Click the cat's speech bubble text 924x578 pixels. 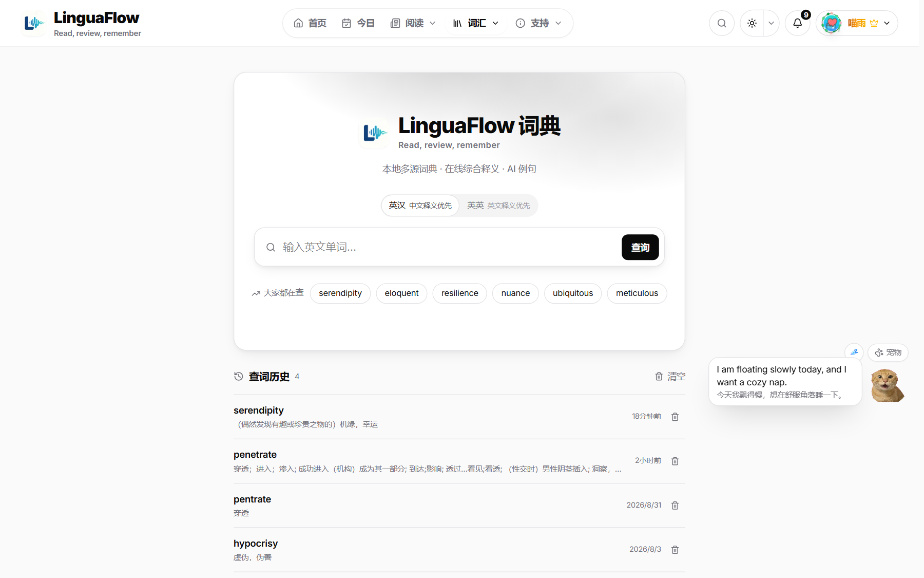[x=784, y=382]
